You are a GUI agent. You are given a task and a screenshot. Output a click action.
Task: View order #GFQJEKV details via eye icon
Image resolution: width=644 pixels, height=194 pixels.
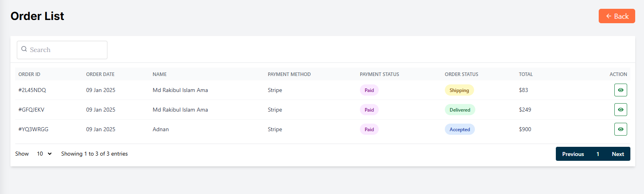[x=620, y=110]
